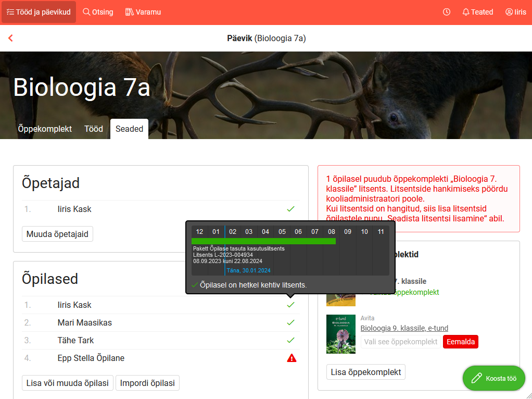Open the Iiris user profile menu
The width and height of the screenshot is (532, 399).
[x=515, y=12]
